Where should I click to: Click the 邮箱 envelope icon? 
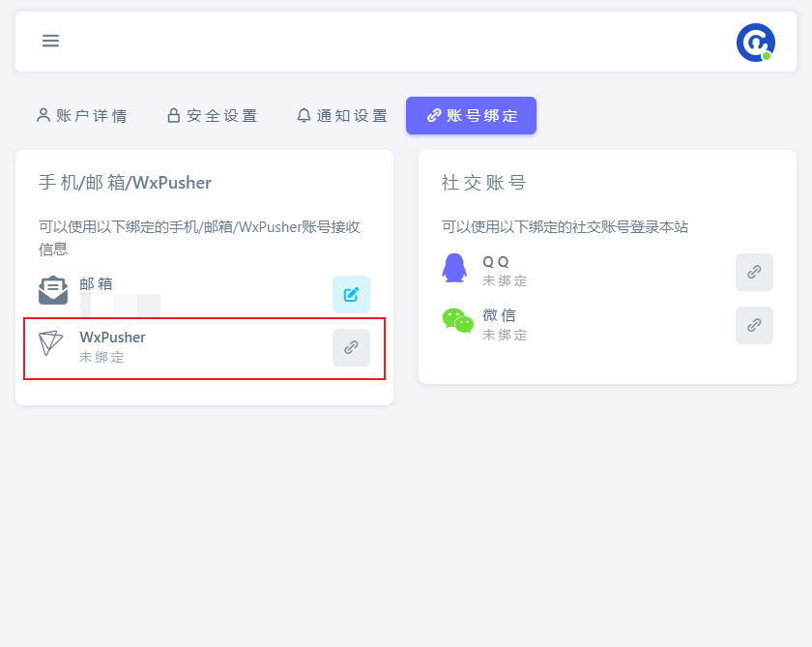point(52,290)
